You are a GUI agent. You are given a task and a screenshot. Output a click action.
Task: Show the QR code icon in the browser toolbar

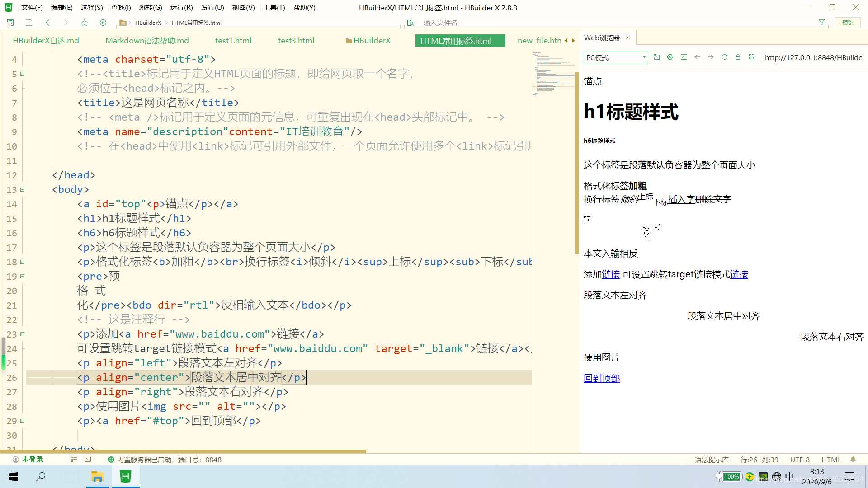tap(752, 57)
